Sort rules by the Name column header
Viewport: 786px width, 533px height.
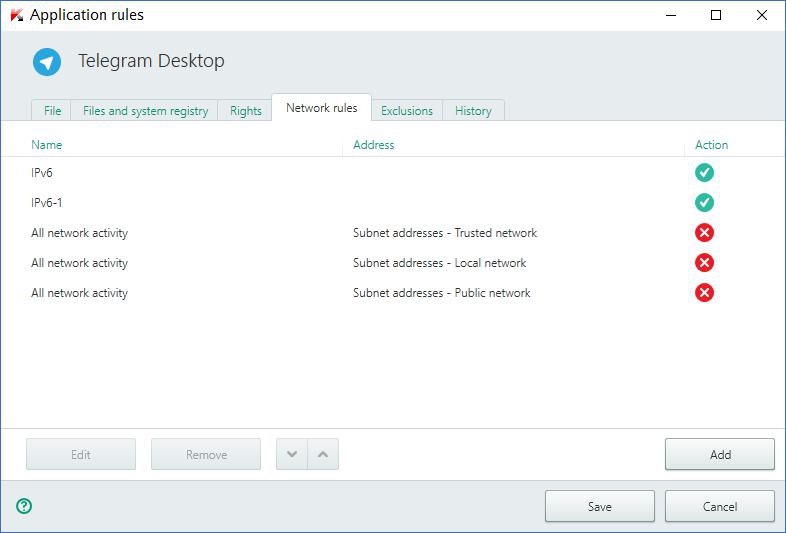[x=47, y=145]
